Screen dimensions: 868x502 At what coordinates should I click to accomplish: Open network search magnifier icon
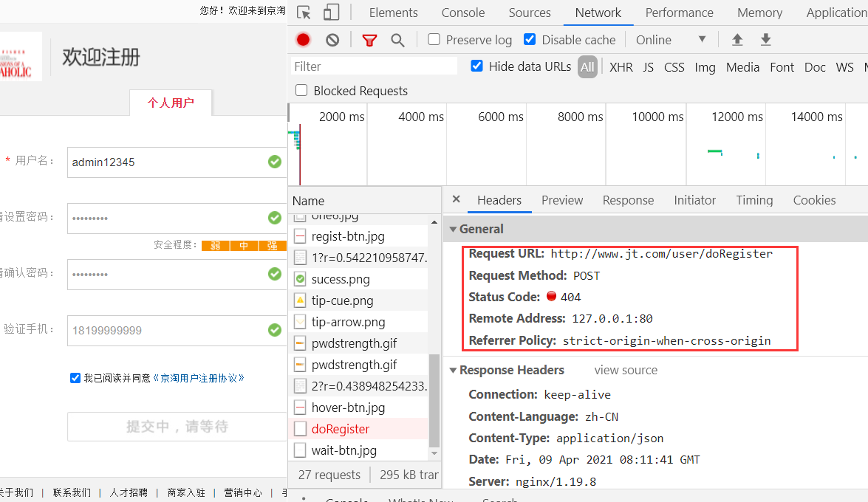[397, 40]
